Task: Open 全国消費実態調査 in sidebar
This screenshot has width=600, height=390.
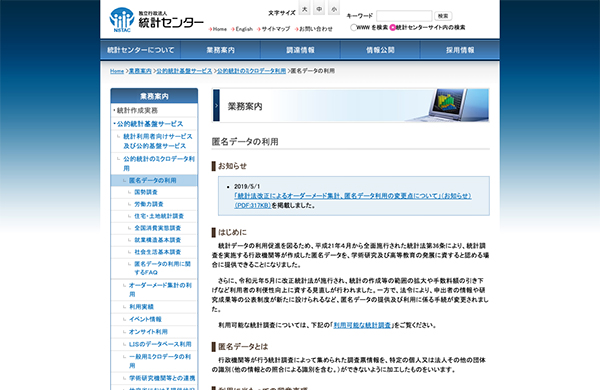Action: 157,228
